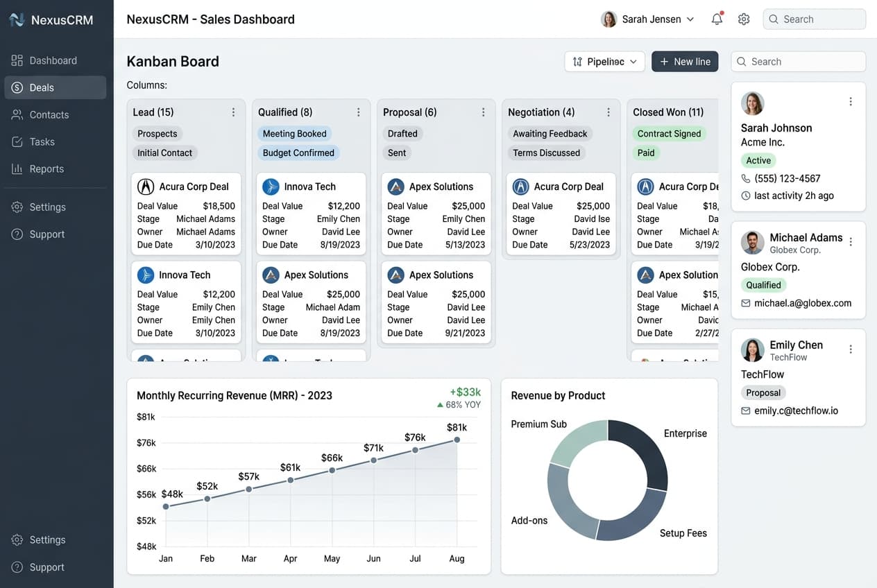Open Contacts from the sidebar
This screenshot has height=588, width=877.
[x=56, y=114]
